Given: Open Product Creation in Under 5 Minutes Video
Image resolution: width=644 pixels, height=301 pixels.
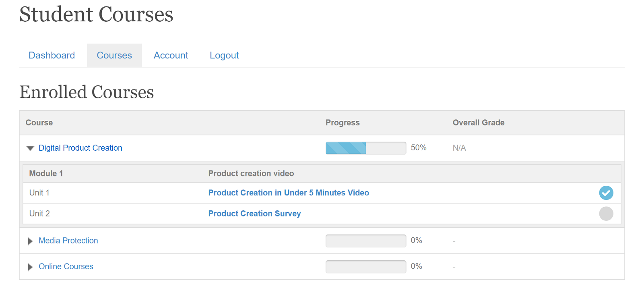Looking at the screenshot, I should click(x=289, y=193).
